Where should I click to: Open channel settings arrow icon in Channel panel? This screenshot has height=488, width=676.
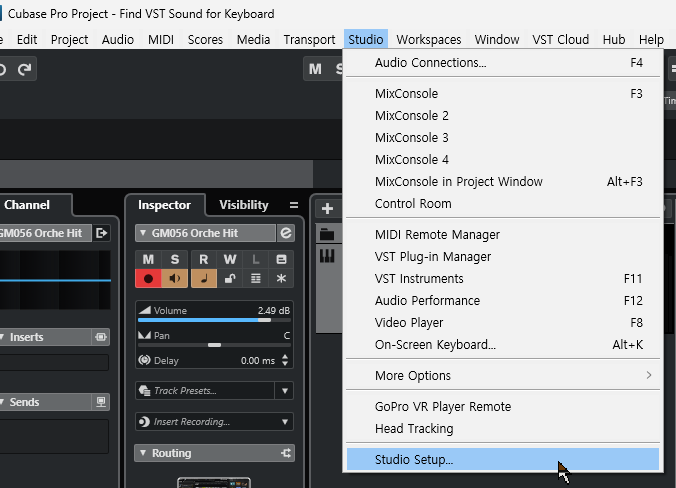[x=102, y=233]
